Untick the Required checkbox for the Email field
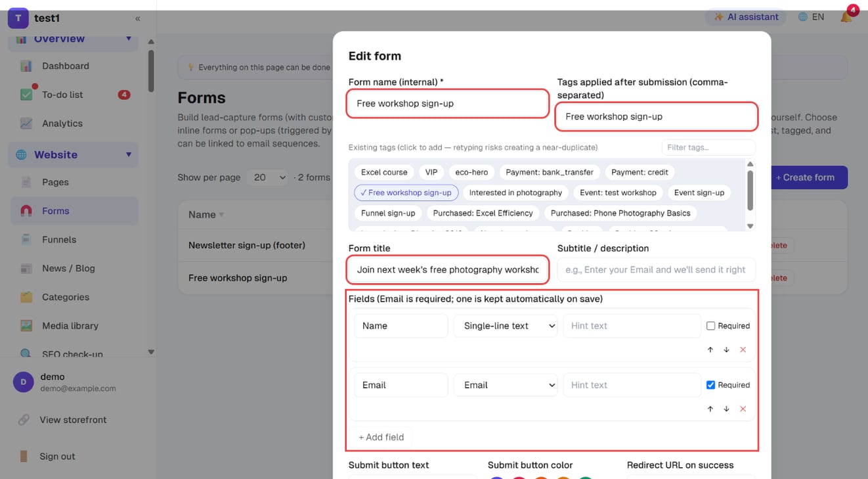868x479 pixels. click(x=710, y=385)
